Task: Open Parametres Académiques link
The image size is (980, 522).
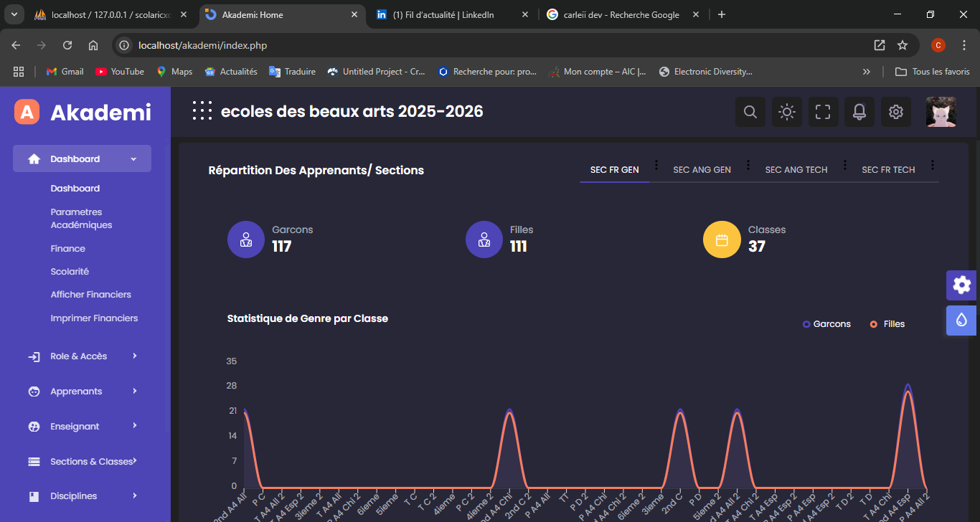Action: 81,218
